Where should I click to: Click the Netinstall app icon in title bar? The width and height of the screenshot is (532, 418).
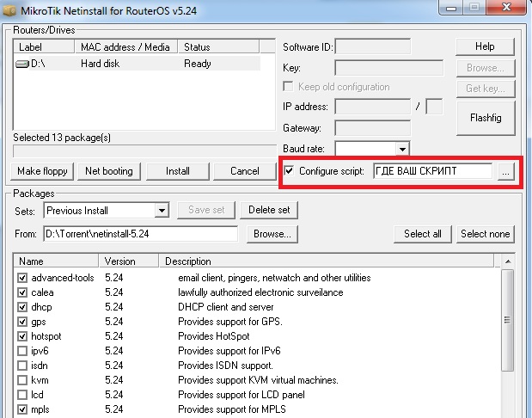pyautogui.click(x=9, y=10)
